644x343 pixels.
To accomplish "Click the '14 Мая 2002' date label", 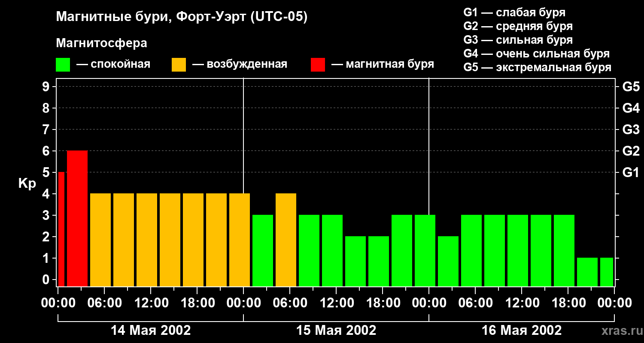I will 151,331.
